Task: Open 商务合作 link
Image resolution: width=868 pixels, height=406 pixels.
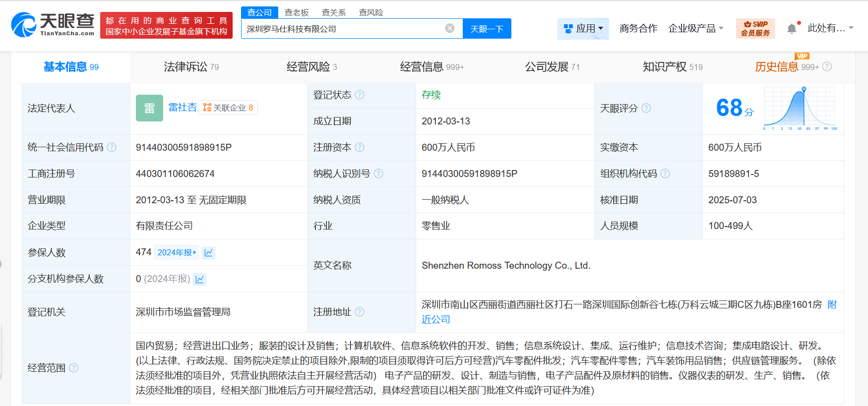Action: point(638,29)
